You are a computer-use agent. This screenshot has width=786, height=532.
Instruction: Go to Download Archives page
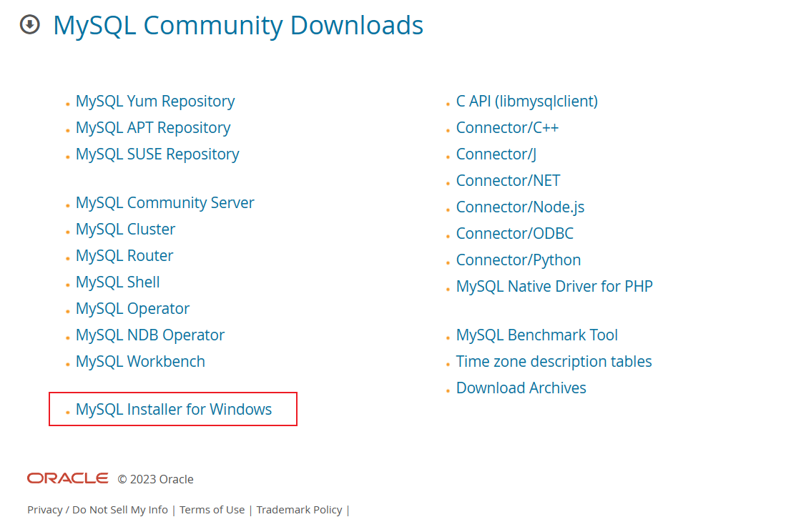(x=521, y=388)
